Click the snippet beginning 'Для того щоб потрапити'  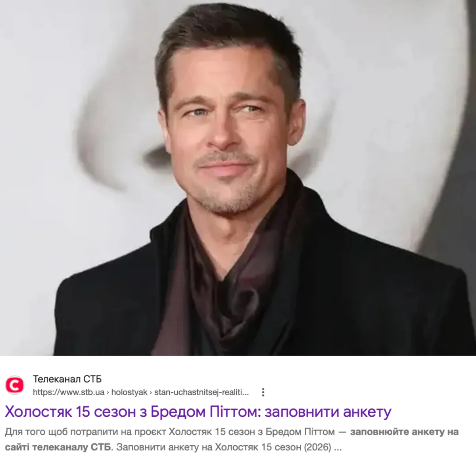[x=232, y=439]
